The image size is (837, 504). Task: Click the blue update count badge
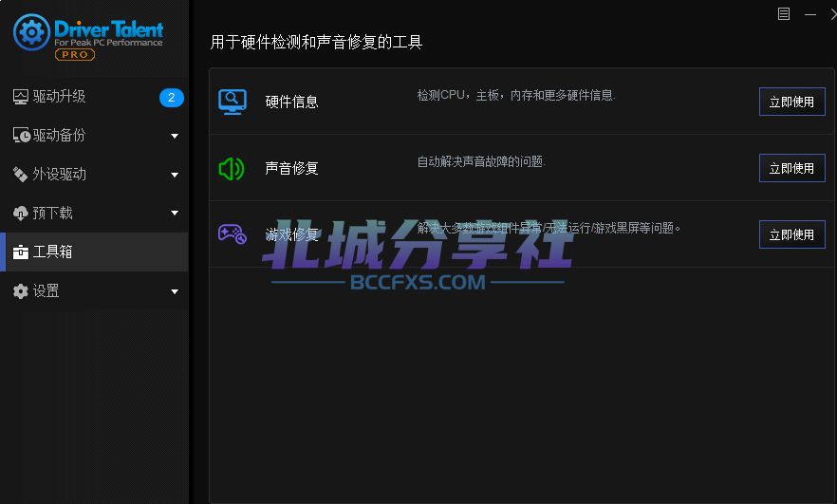(171, 97)
